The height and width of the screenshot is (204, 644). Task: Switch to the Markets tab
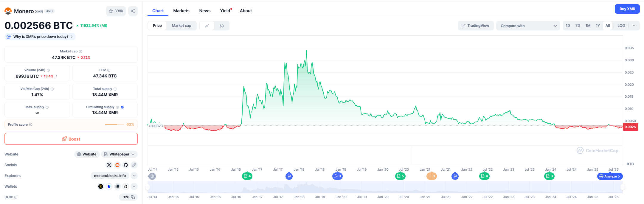[181, 11]
